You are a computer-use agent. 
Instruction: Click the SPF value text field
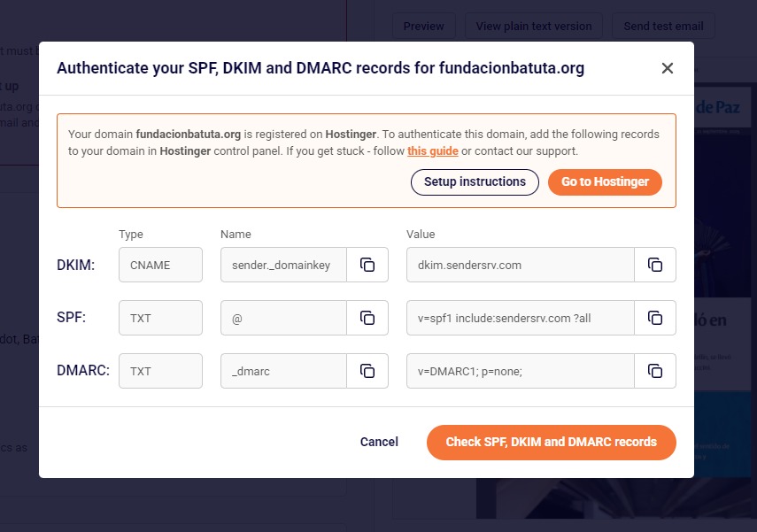521,318
